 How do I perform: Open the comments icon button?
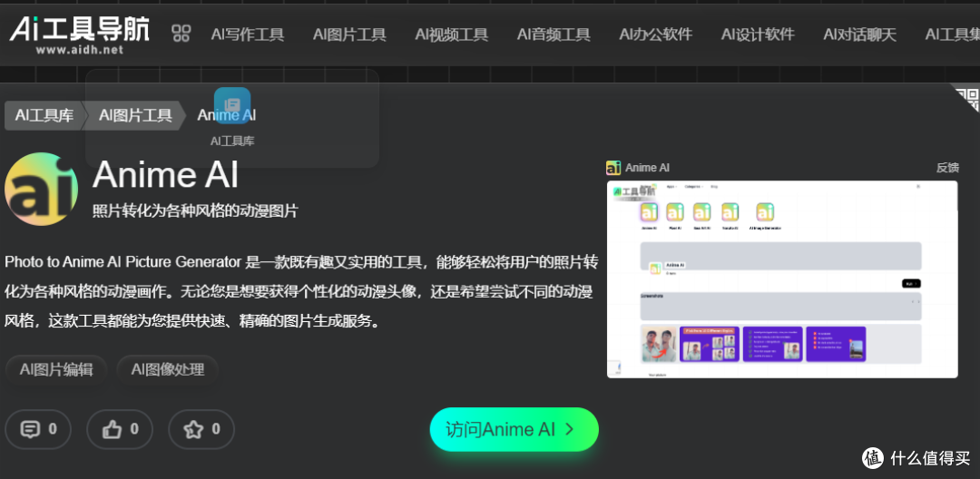coord(38,429)
